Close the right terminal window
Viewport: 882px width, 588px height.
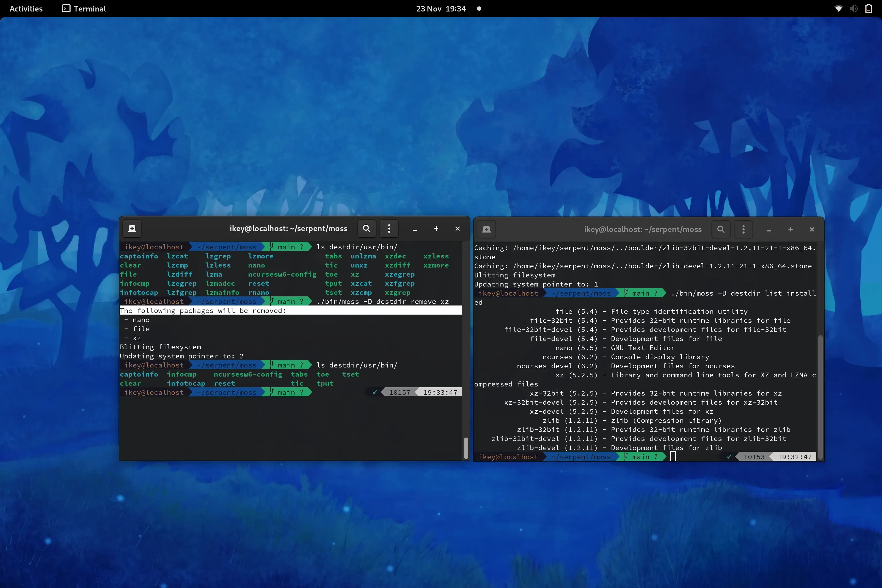tap(812, 229)
